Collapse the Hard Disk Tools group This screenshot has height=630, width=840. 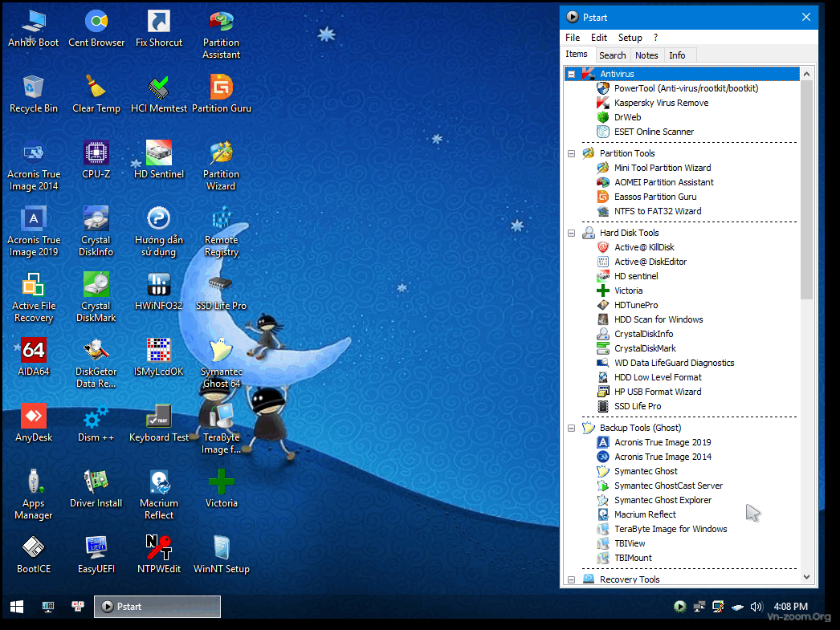pyautogui.click(x=572, y=233)
